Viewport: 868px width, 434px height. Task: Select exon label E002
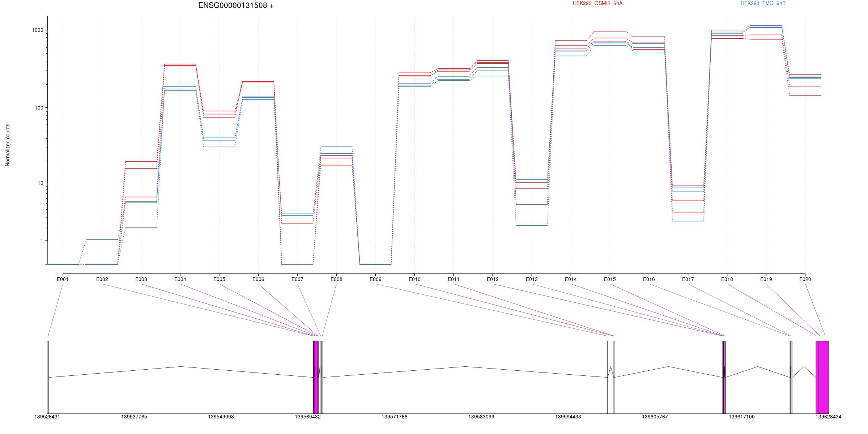pos(102,279)
